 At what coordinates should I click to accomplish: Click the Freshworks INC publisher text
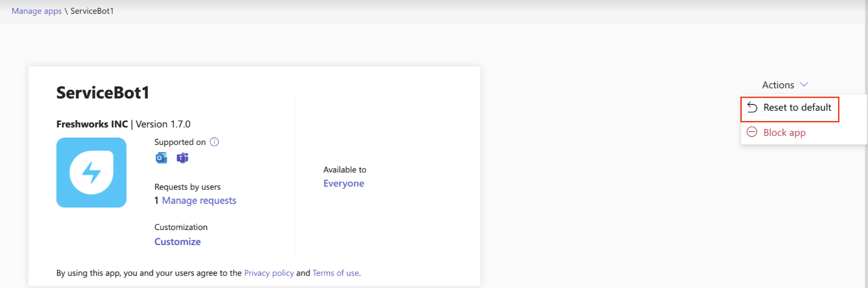(92, 124)
